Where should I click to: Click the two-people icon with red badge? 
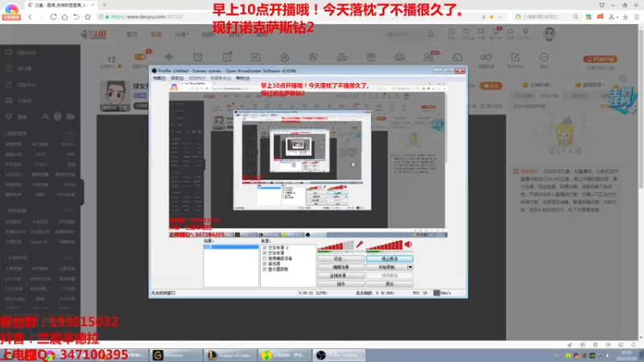click(428, 57)
